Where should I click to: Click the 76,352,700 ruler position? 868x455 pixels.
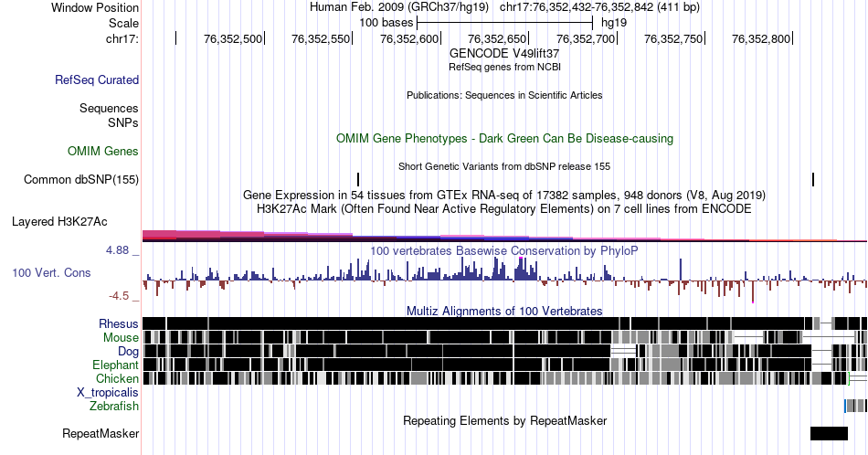(586, 38)
